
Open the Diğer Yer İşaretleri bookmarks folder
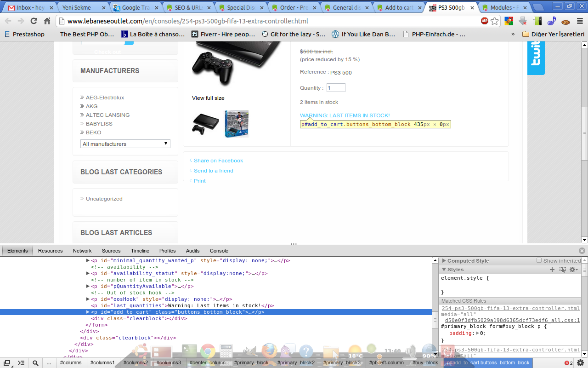click(553, 34)
